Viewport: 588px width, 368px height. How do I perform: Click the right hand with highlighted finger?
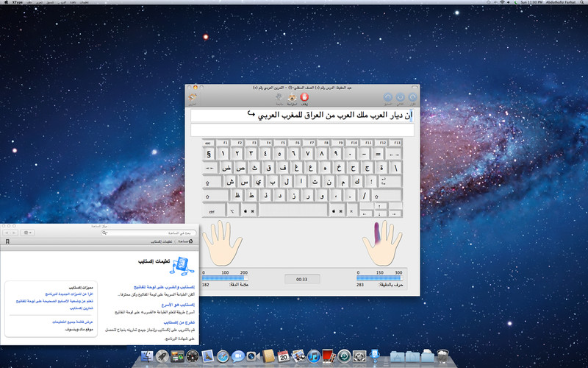coord(382,244)
